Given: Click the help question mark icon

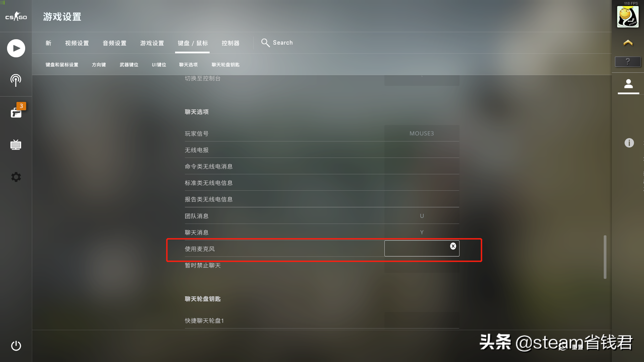Looking at the screenshot, I should click(x=628, y=62).
